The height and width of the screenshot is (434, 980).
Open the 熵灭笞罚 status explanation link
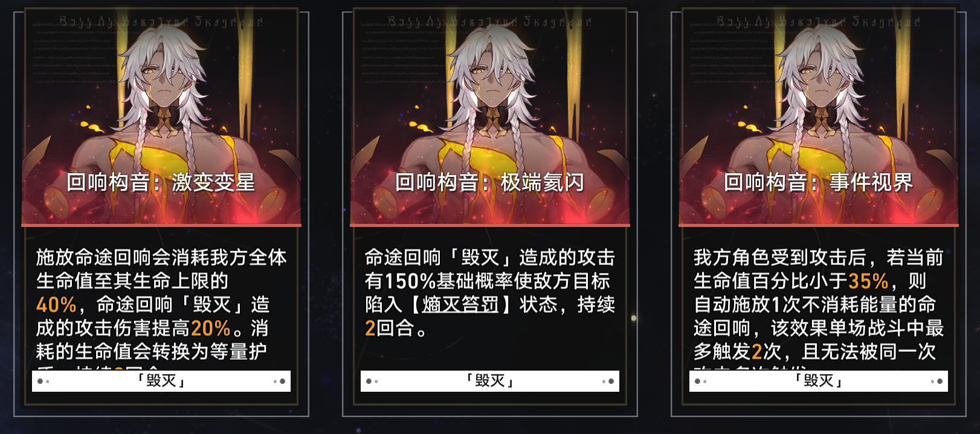460,304
